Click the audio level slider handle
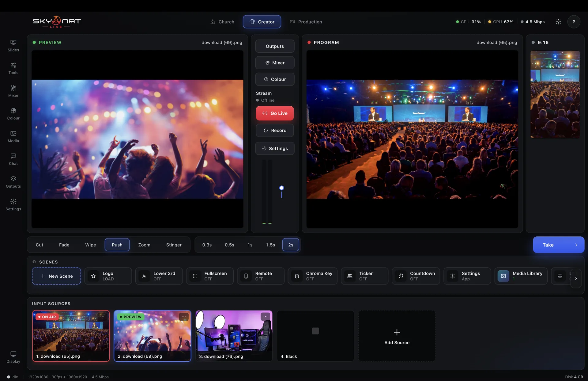This screenshot has height=381, width=588. click(x=281, y=188)
